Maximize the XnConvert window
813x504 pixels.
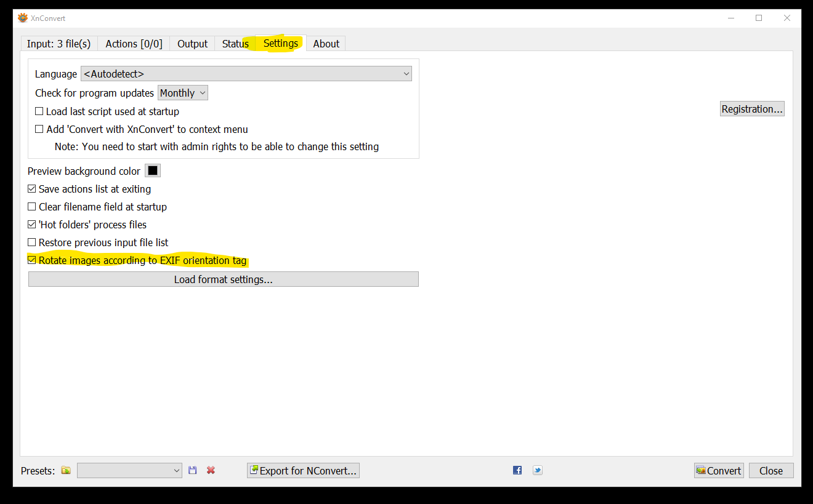[759, 18]
